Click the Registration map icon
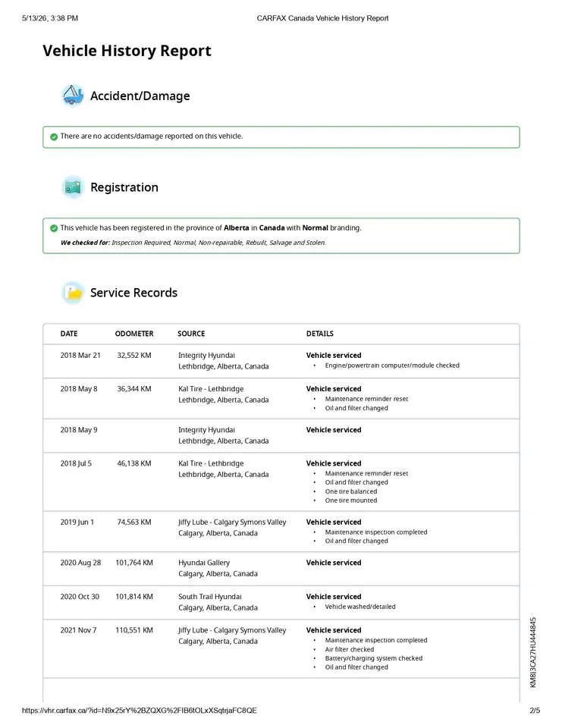This screenshot has width=562, height=728. pyautogui.click(x=73, y=187)
